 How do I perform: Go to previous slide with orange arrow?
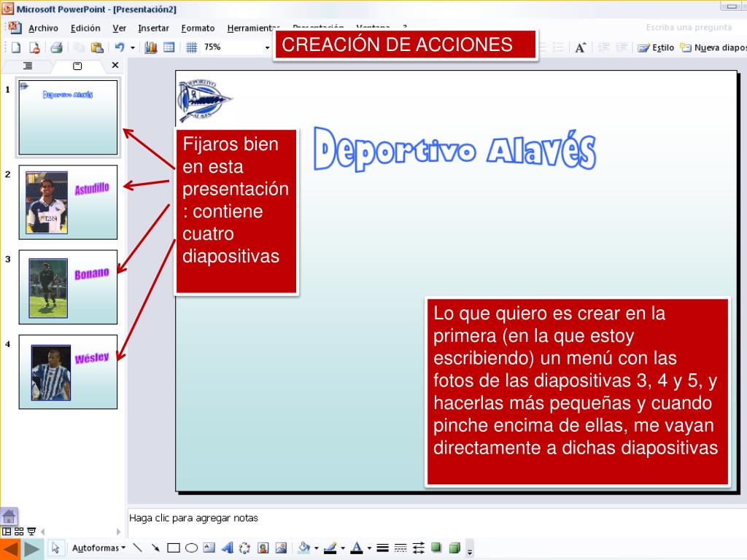click(x=10, y=549)
